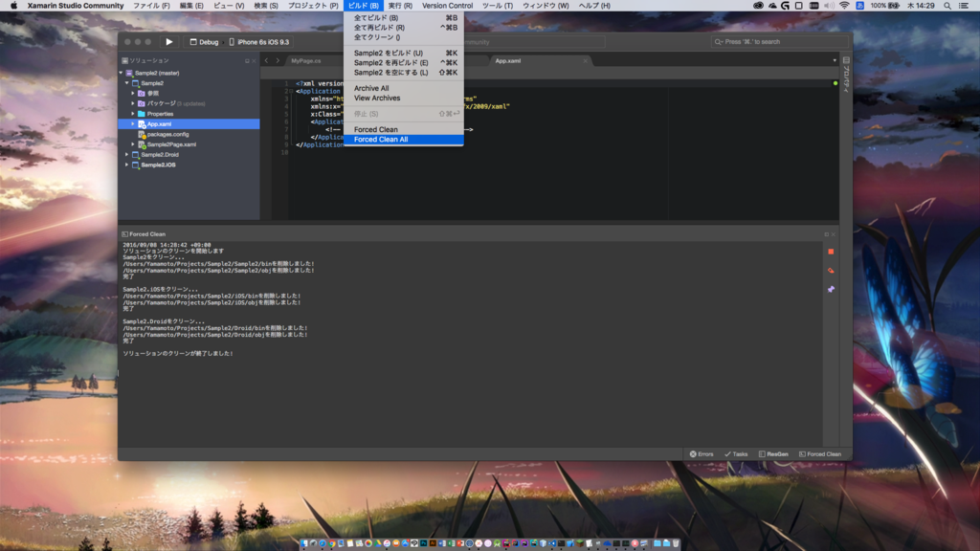Screen dimensions: 980x551
Task: Navigate forward with the right arrow in tab bar
Action: (x=278, y=60)
